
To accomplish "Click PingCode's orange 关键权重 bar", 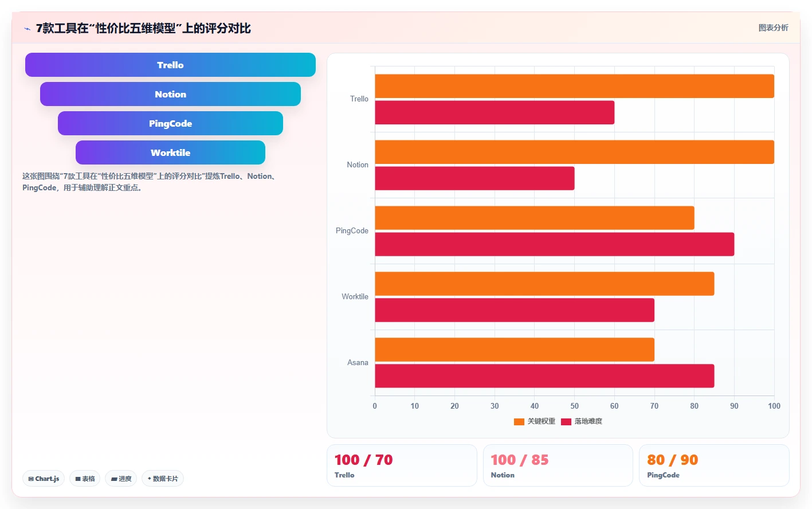I will click(535, 218).
